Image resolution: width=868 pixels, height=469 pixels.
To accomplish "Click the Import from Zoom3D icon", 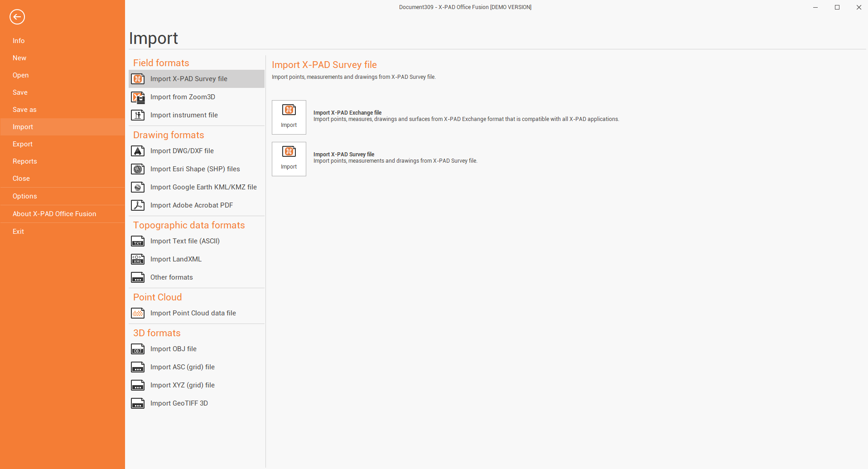I will coord(138,97).
